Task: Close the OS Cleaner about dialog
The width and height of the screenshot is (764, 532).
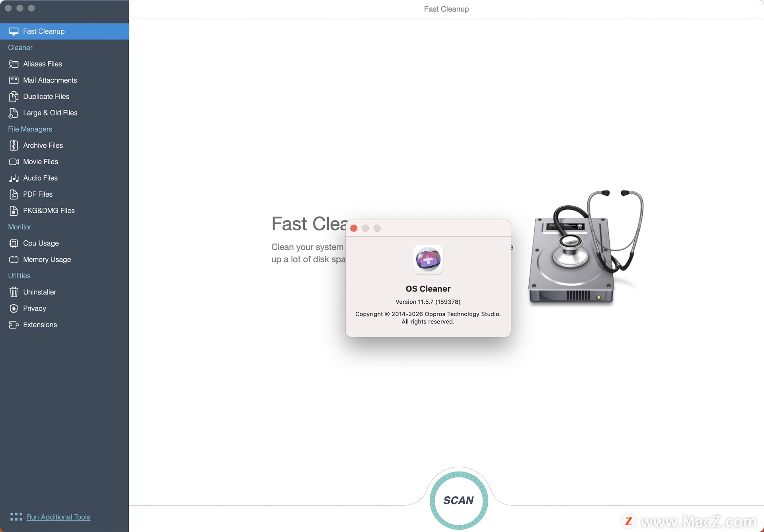Action: point(354,228)
